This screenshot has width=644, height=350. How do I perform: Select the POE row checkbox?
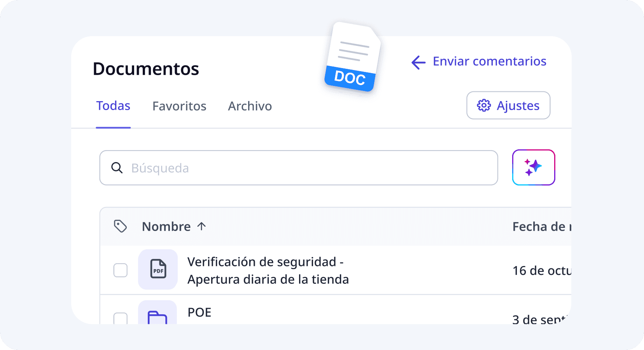[121, 318]
